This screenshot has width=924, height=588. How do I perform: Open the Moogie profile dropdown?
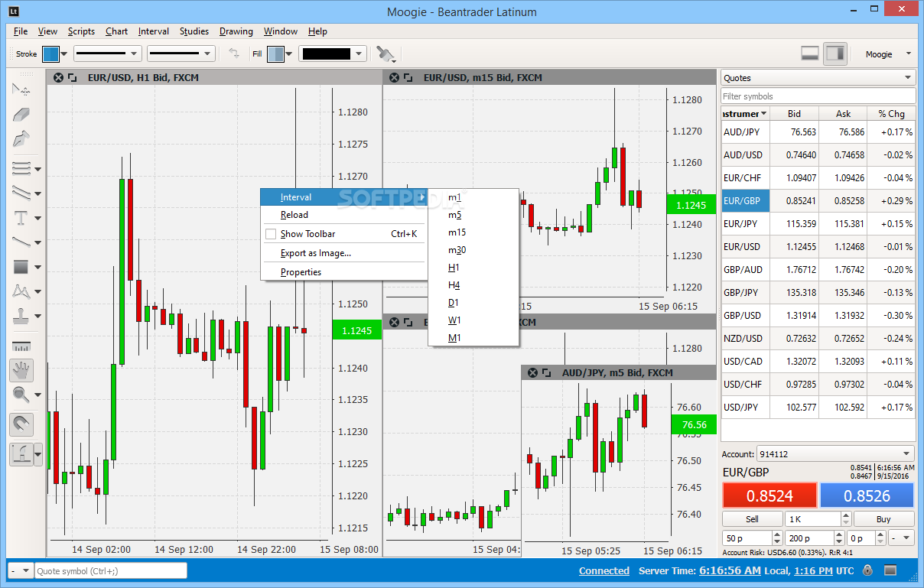(x=887, y=54)
